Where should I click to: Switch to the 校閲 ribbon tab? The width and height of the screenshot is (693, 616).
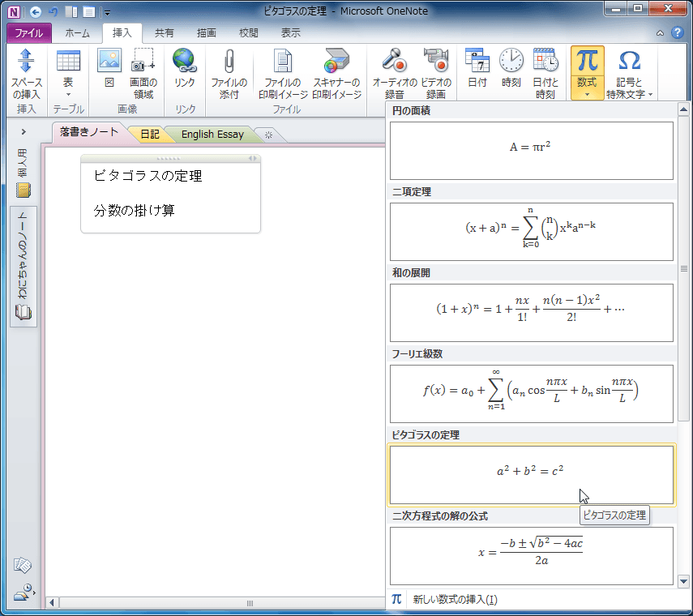click(248, 33)
